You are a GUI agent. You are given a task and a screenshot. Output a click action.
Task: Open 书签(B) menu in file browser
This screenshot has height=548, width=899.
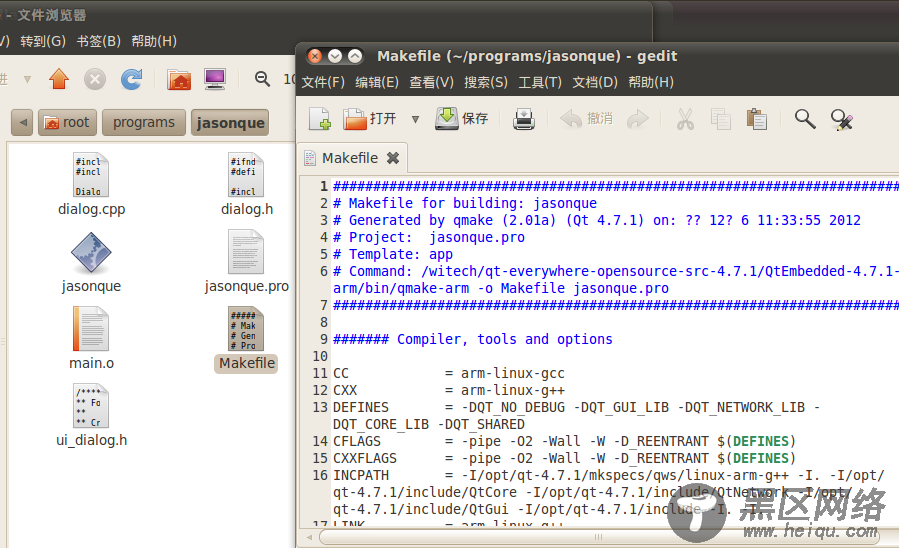pyautogui.click(x=99, y=41)
